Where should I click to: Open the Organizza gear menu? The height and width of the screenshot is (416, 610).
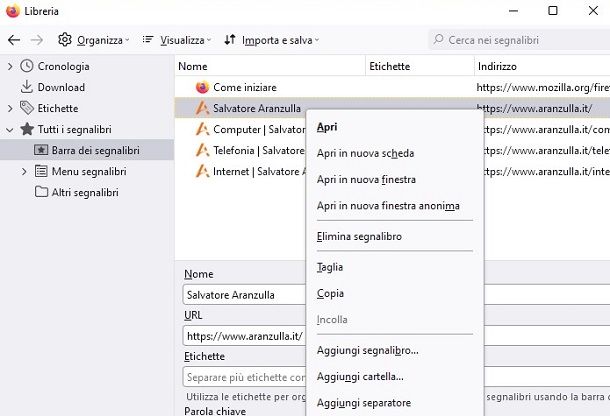coord(93,40)
